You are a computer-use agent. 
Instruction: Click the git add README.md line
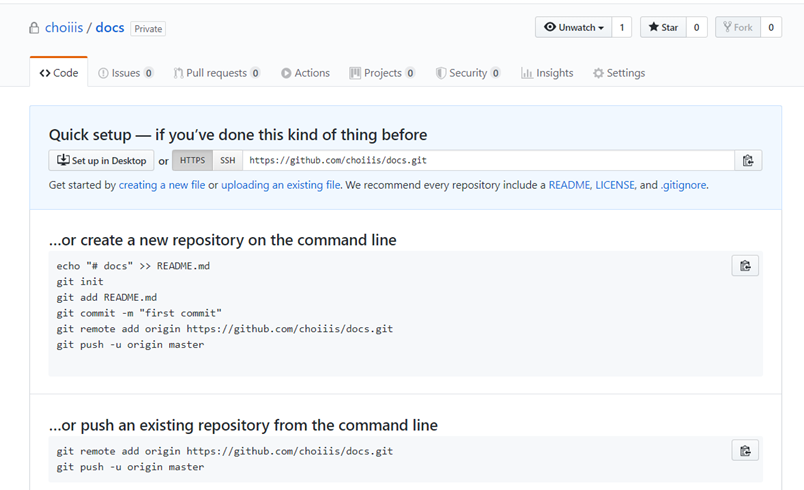pos(107,297)
